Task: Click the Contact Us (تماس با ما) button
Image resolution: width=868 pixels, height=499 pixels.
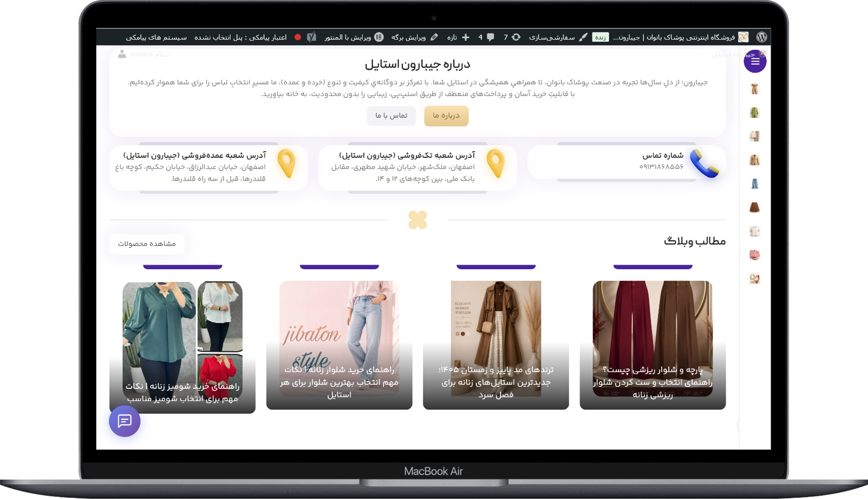Action: click(x=391, y=116)
